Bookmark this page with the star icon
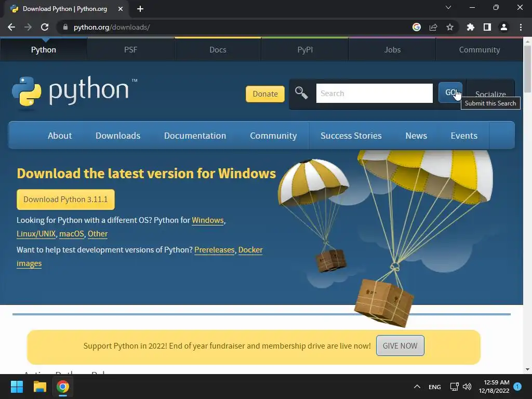Image resolution: width=532 pixels, height=399 pixels. [x=450, y=27]
